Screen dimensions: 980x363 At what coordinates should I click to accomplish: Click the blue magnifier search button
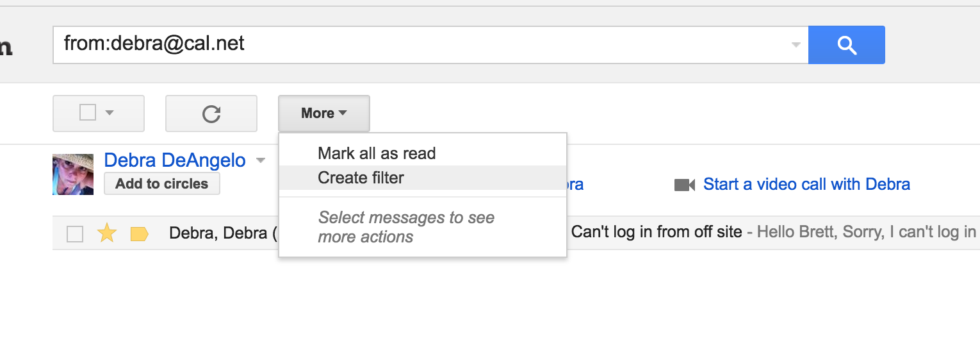tap(846, 45)
